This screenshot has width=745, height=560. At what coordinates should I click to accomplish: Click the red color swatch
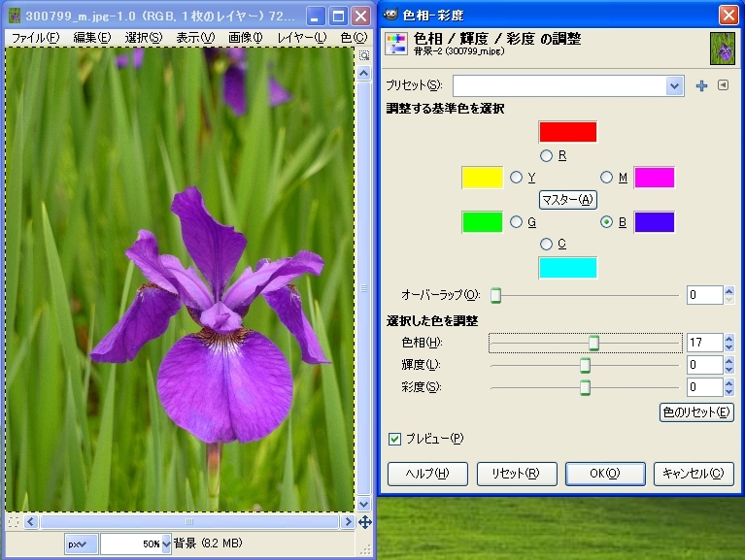click(x=568, y=132)
